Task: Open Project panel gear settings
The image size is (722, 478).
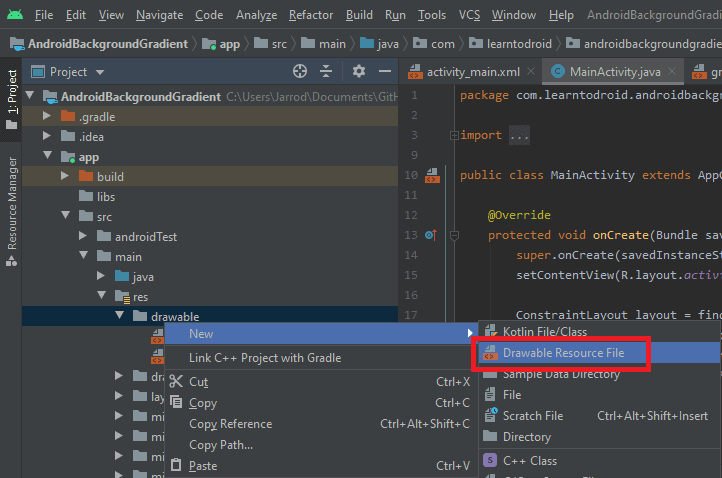Action: [359, 72]
